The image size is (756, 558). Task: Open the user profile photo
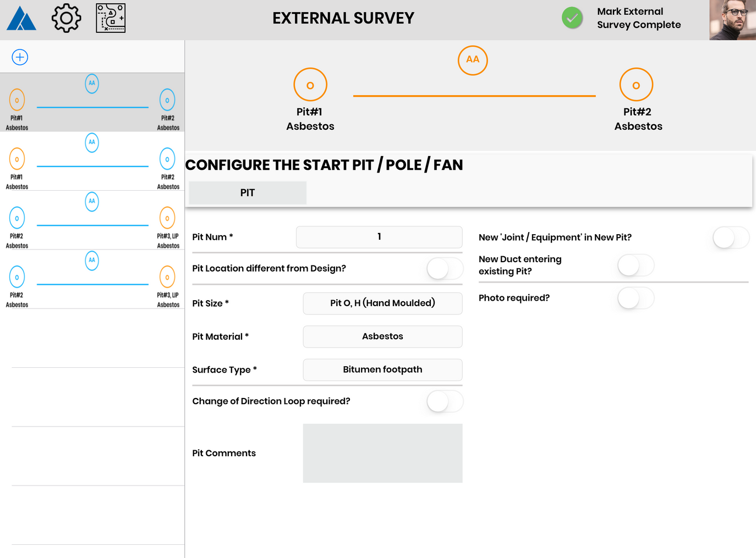click(x=732, y=20)
